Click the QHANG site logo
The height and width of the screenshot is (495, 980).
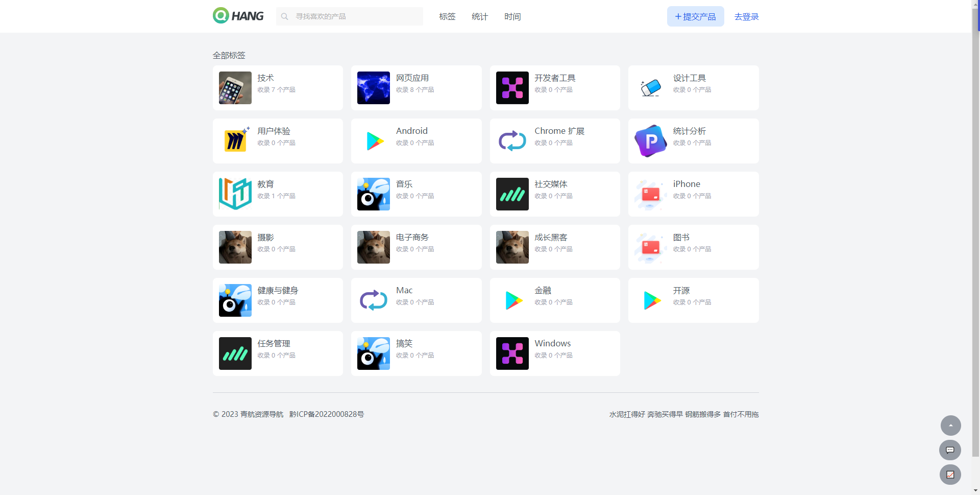[x=238, y=16]
